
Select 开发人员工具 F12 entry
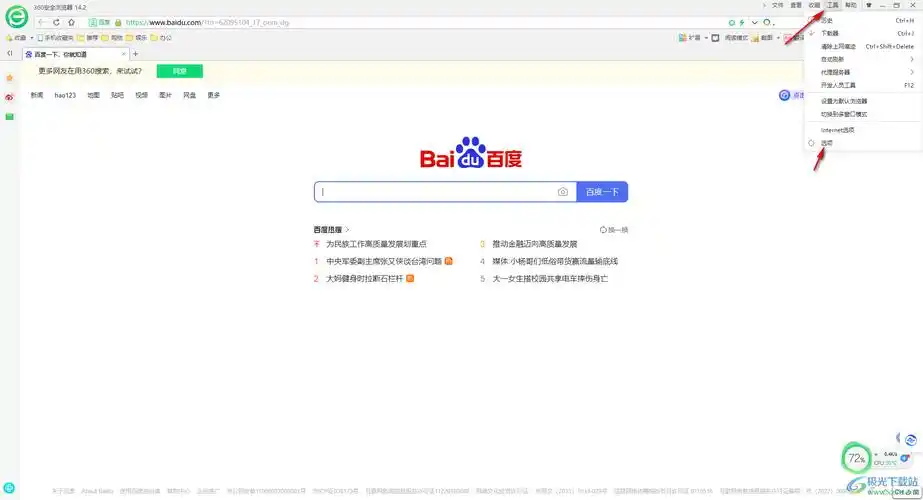point(864,85)
